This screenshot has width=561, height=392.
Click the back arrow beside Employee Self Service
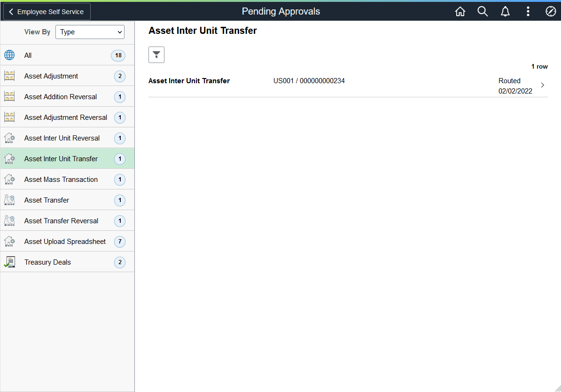tap(10, 11)
